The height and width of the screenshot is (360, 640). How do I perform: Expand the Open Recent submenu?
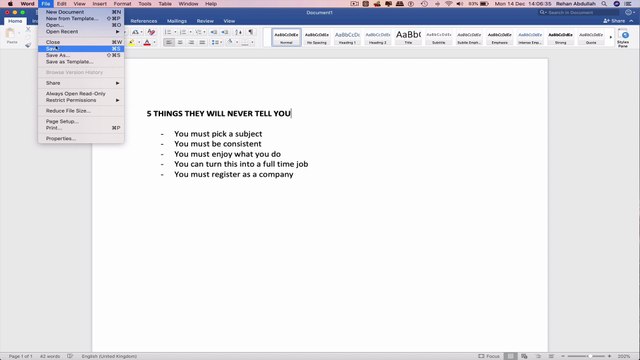coord(81,31)
